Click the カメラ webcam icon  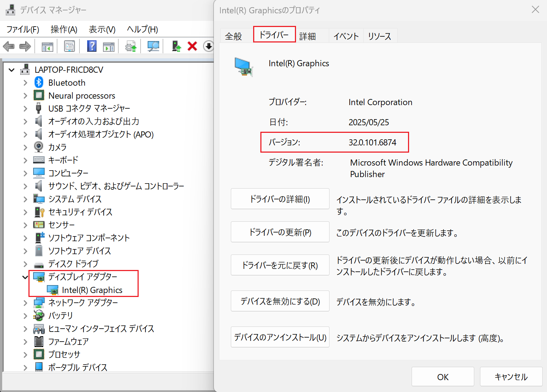click(x=39, y=147)
